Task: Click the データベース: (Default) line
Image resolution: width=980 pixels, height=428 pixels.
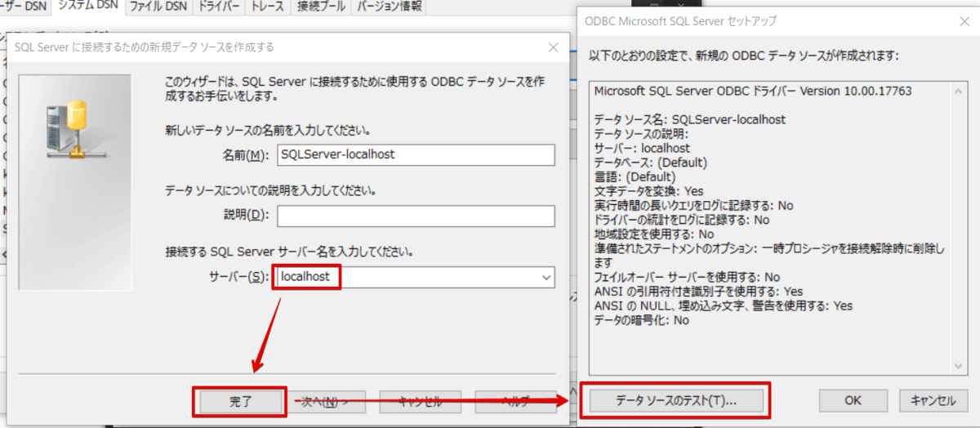Action: [x=651, y=163]
